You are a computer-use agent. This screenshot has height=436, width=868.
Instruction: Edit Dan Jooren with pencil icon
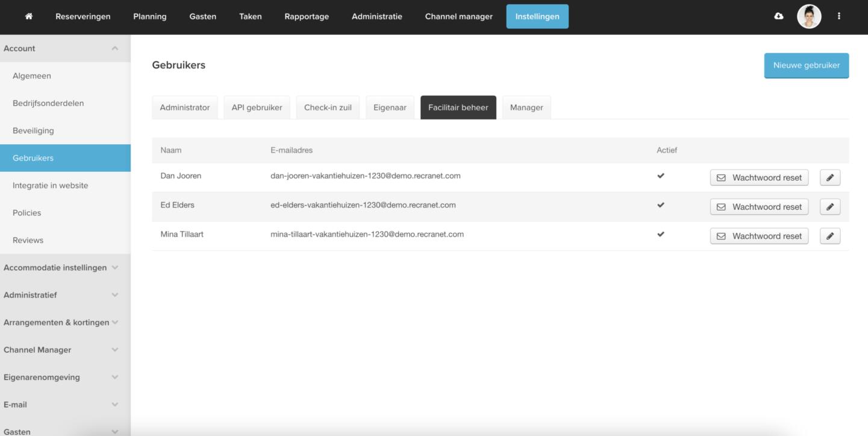[x=829, y=178]
